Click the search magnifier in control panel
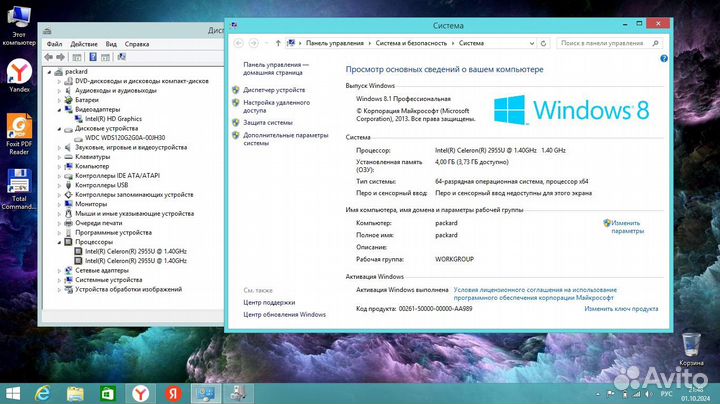720x404 pixels. click(x=656, y=43)
